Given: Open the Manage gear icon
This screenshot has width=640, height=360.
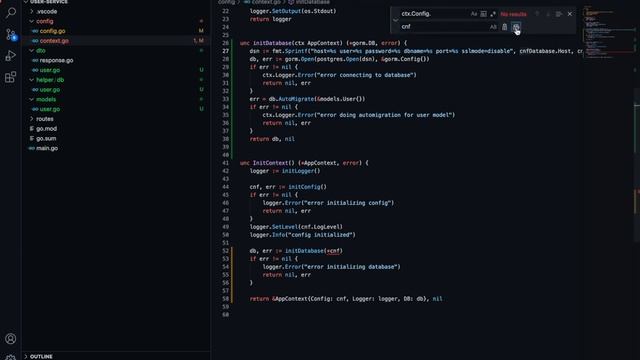Looking at the screenshot, I should tap(11, 357).
